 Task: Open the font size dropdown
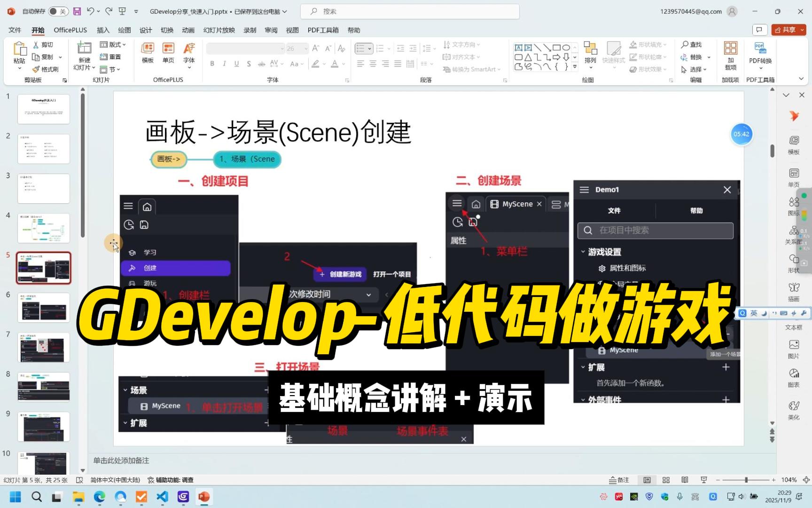[x=305, y=48]
